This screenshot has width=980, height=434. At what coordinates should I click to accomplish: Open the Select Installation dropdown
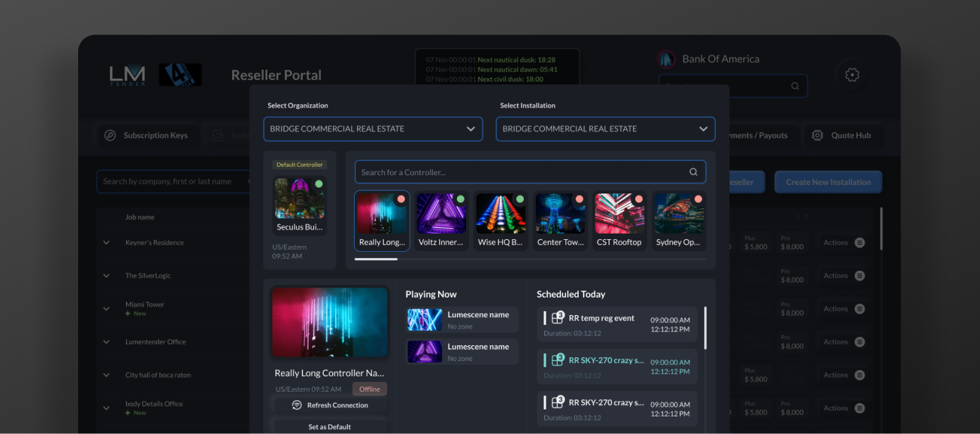point(605,129)
